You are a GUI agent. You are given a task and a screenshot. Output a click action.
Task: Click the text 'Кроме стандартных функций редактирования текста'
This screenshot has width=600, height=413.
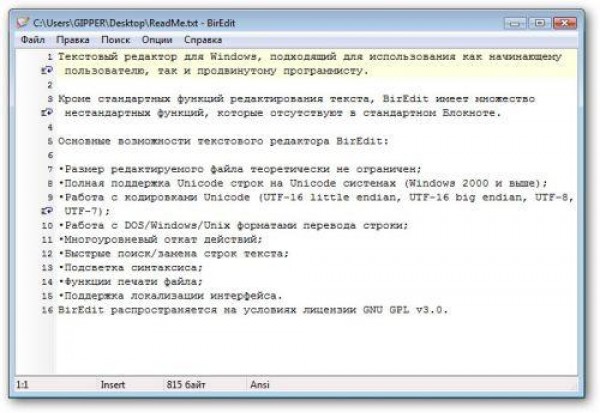click(x=214, y=99)
